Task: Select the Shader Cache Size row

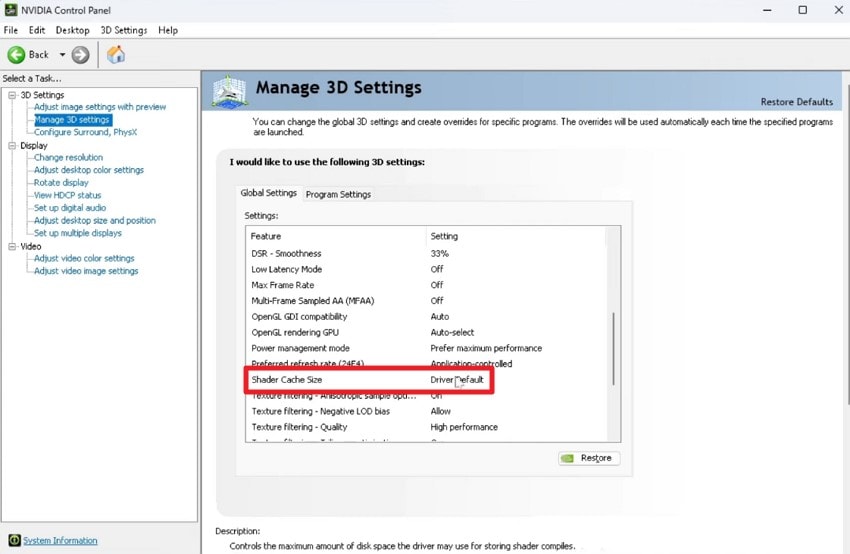Action: click(x=426, y=379)
